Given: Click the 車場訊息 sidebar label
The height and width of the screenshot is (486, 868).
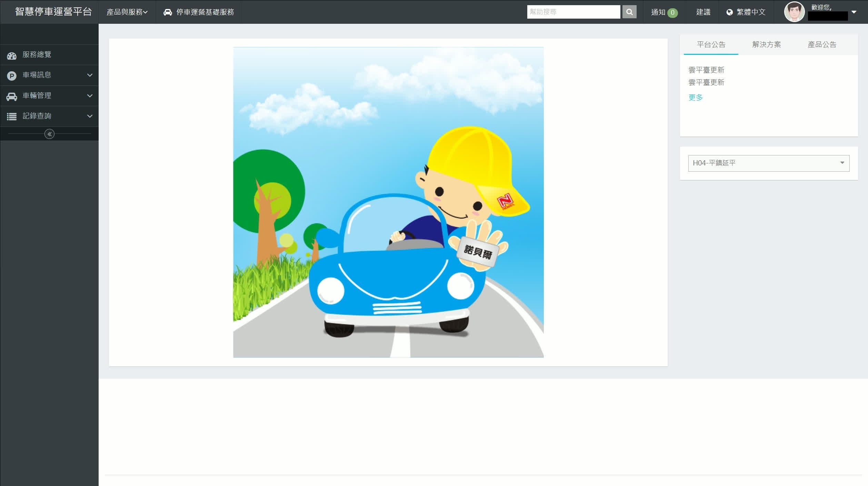Looking at the screenshot, I should point(37,75).
